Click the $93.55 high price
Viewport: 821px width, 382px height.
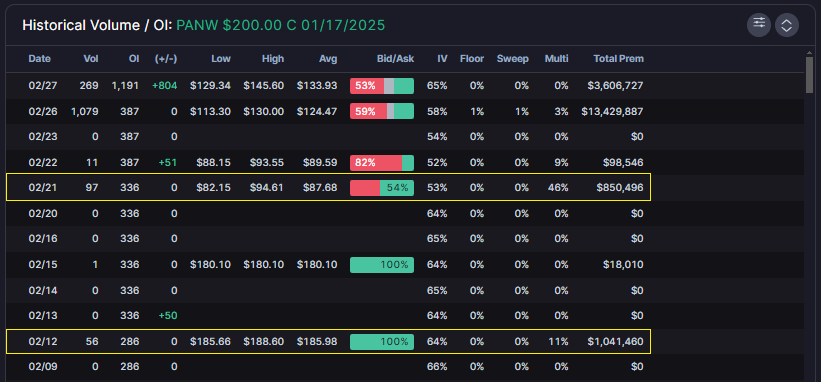[x=267, y=163]
